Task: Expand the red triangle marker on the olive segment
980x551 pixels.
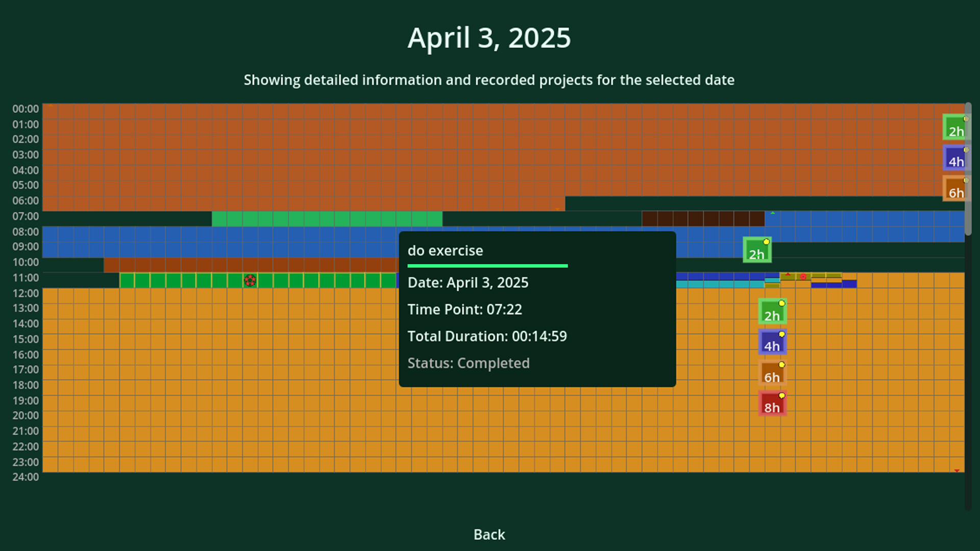Action: (788, 274)
